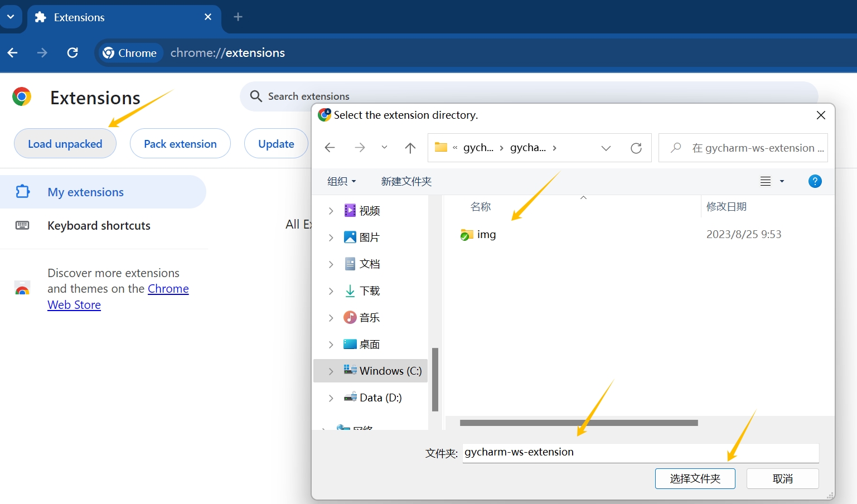Expand the Windows (C:) drive node

331,371
